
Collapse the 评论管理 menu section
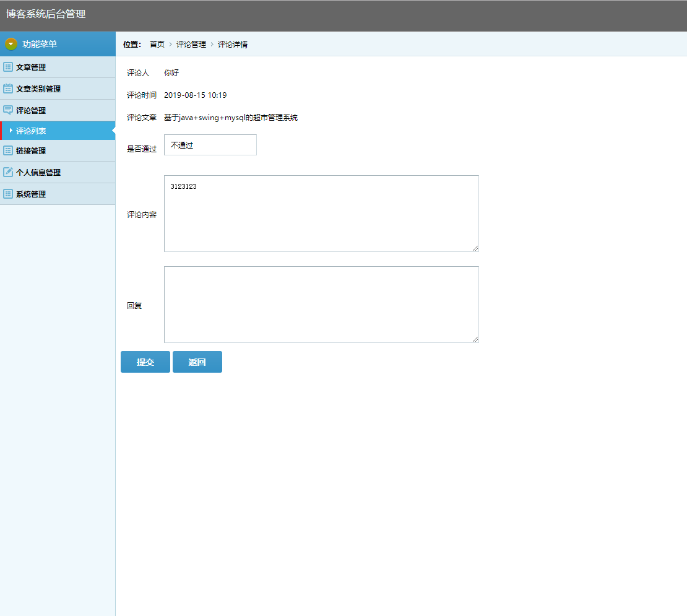click(31, 110)
